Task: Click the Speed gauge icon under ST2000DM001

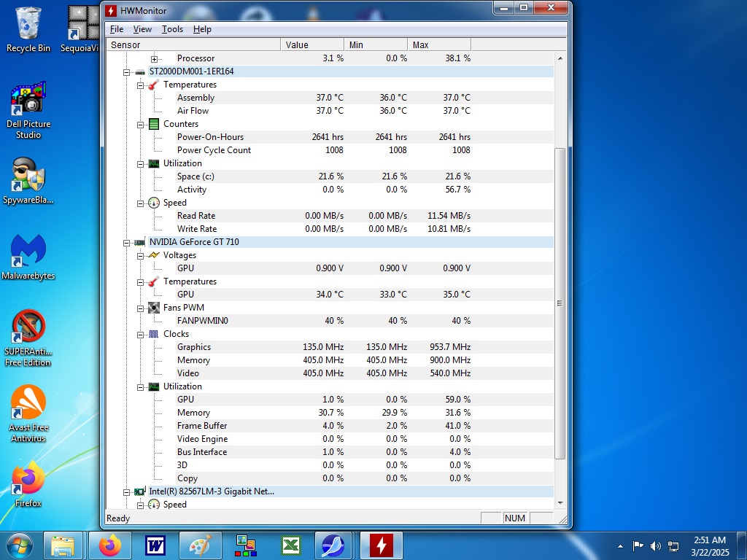Action: click(153, 203)
